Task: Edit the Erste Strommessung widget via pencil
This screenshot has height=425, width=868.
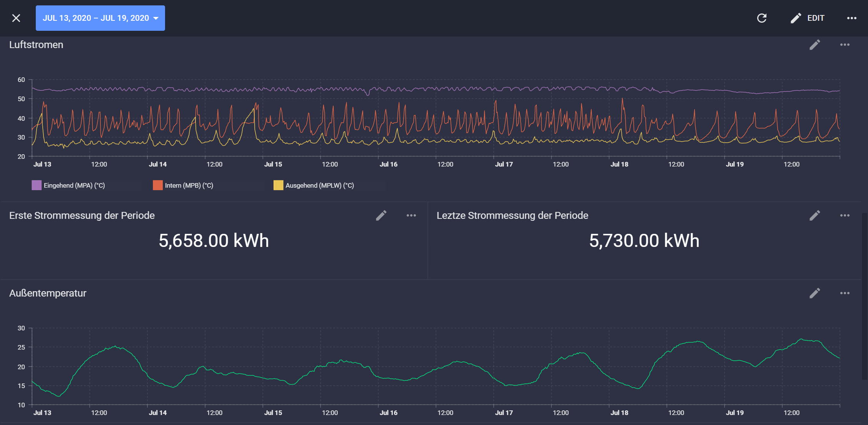Action: coord(381,215)
